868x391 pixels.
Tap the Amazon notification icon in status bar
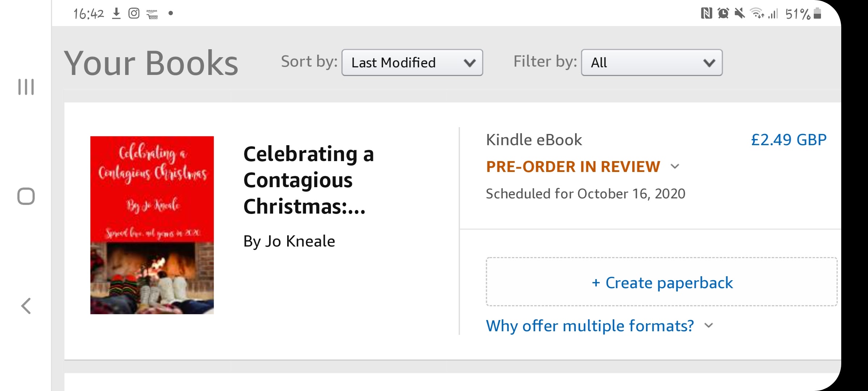point(152,14)
